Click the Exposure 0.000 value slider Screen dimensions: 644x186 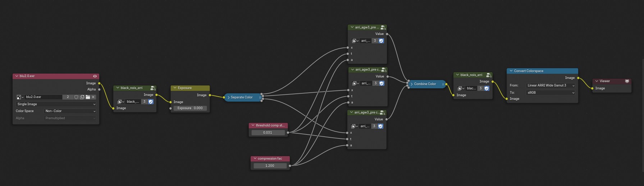(x=190, y=108)
